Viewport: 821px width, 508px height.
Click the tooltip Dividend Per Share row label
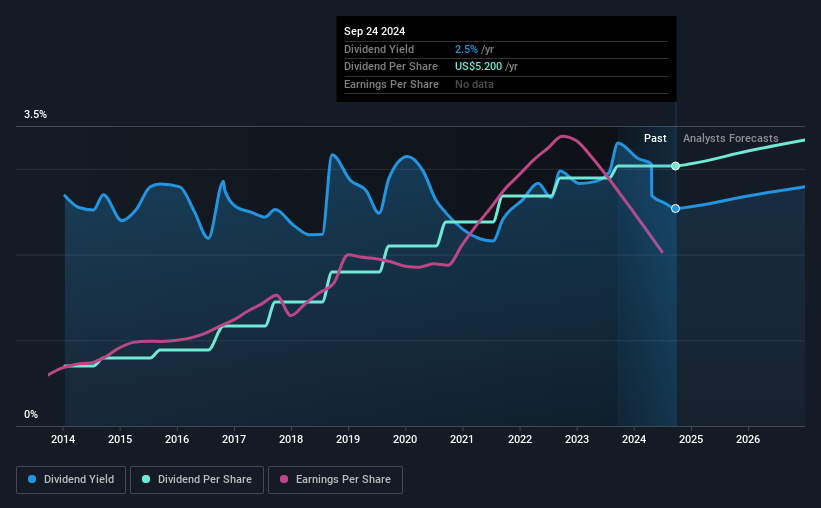[x=391, y=67]
